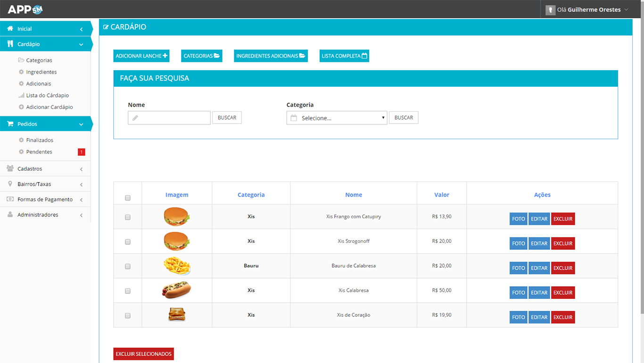Viewport: 644px width, 363px height.
Task: Click the home icon beside Inicial
Action: (10, 29)
